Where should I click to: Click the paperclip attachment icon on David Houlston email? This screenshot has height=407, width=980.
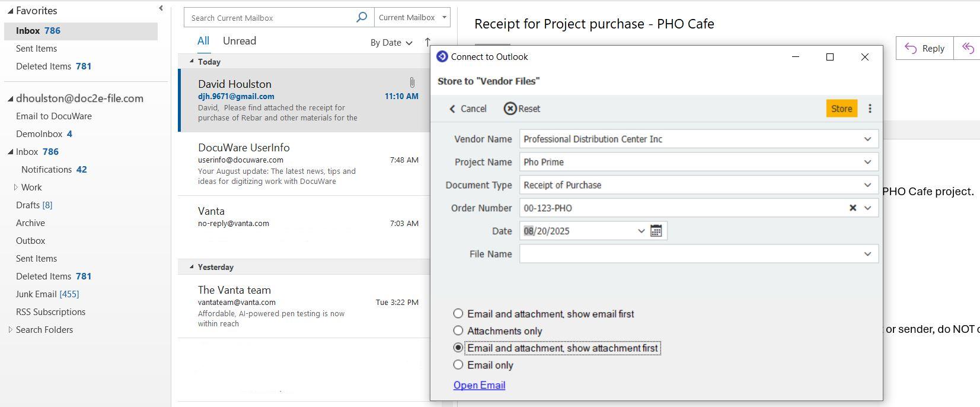[x=411, y=83]
